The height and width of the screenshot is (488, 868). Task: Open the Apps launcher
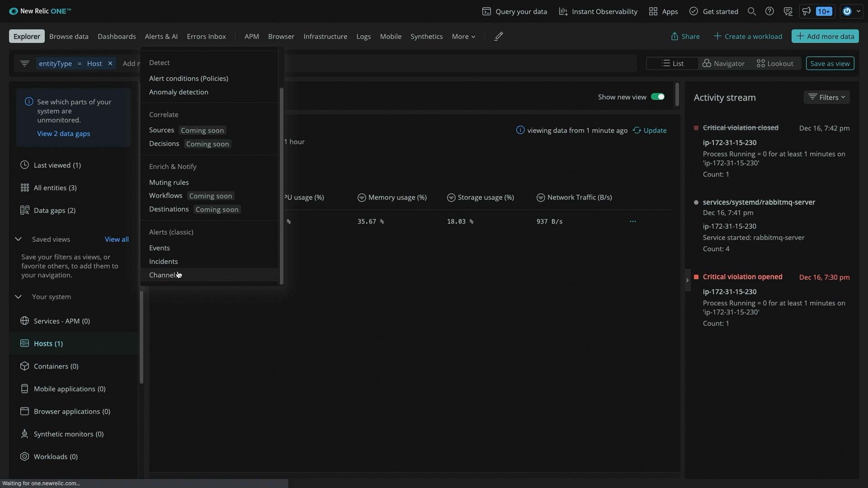tap(663, 11)
